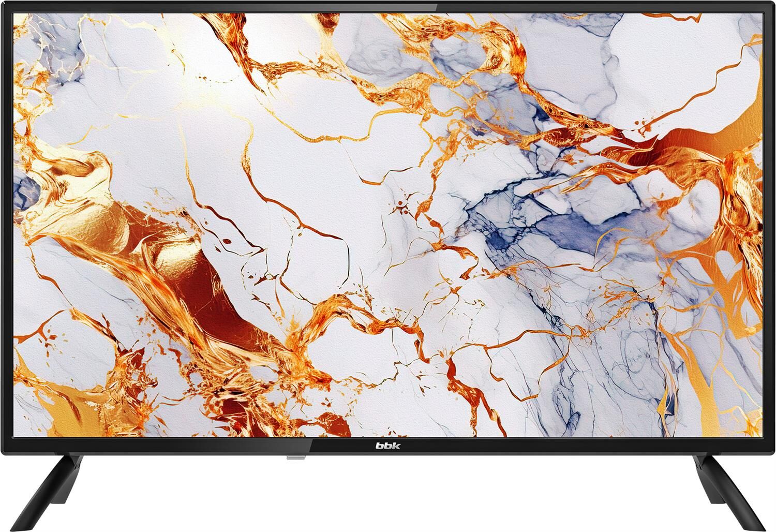
Task: Click the bbk logo on the bezel
Action: [x=387, y=445]
